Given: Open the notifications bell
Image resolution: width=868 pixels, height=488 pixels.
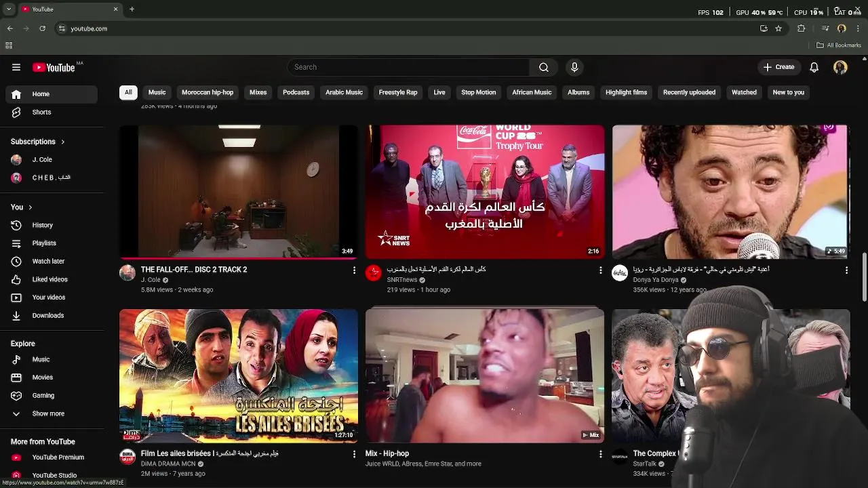Looking at the screenshot, I should (x=814, y=67).
